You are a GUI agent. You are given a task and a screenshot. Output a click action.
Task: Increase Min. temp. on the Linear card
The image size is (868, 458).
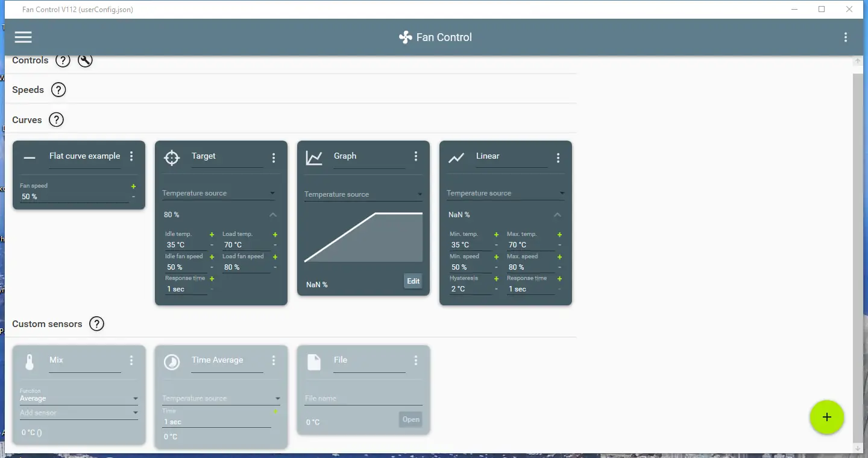coord(496,234)
